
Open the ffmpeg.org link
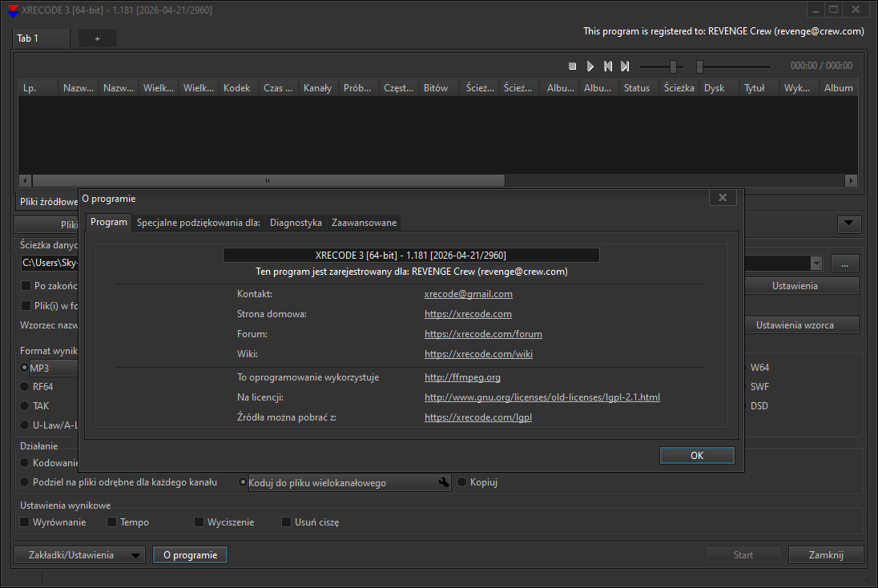pyautogui.click(x=462, y=377)
